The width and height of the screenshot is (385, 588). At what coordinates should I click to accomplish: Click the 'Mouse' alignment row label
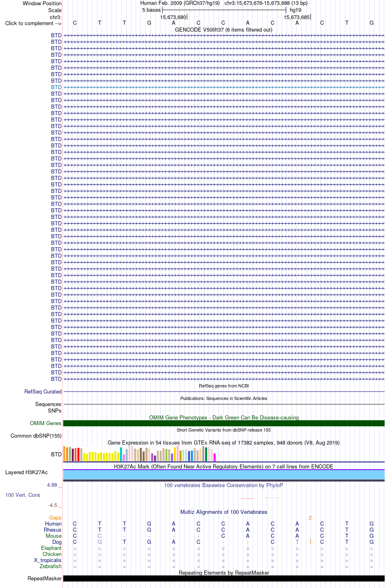point(53,536)
